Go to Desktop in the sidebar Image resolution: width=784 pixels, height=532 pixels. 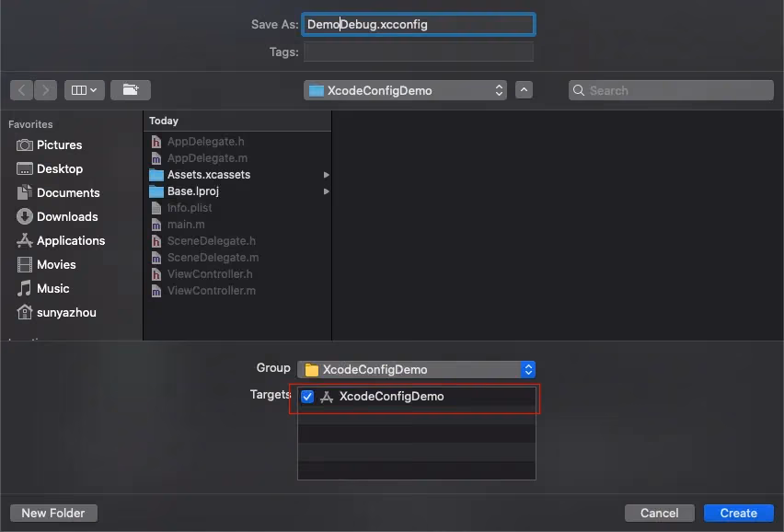[59, 169]
